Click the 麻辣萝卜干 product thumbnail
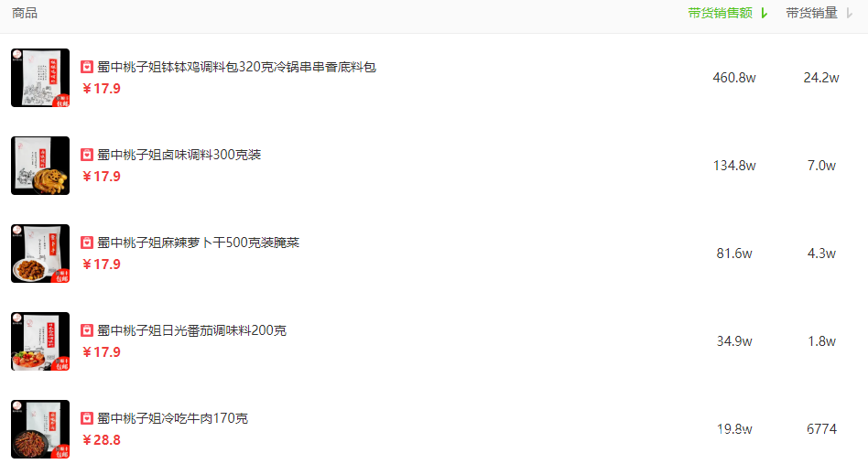The image size is (868, 464). tap(40, 254)
